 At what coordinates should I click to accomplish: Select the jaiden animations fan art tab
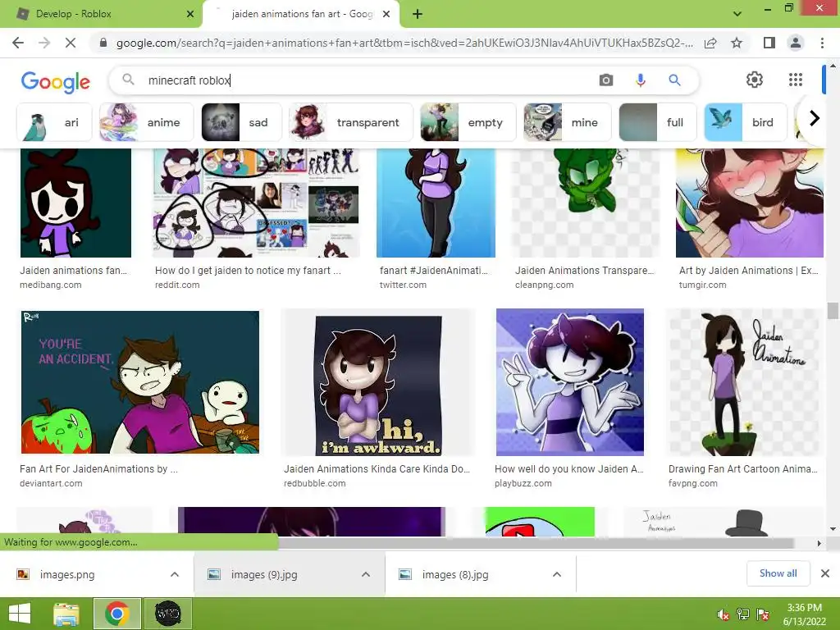(x=302, y=14)
